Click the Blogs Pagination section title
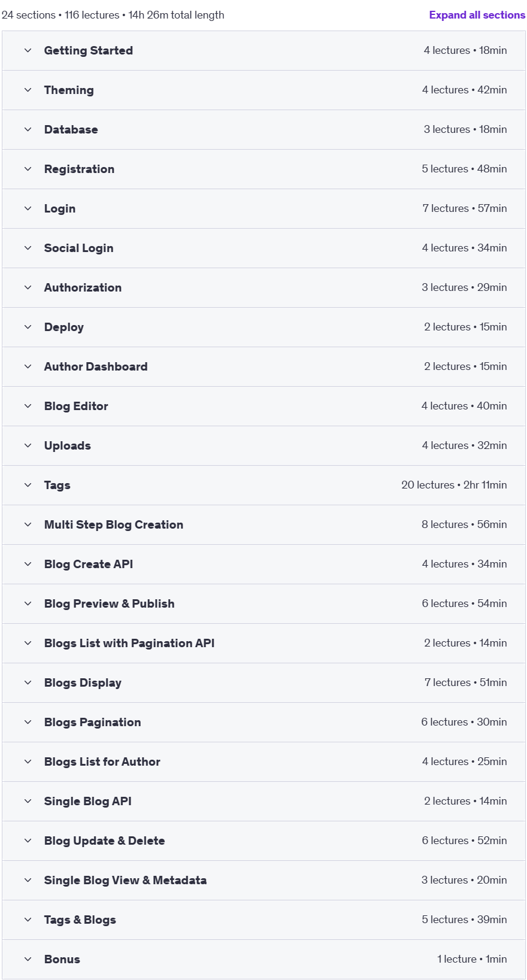 tap(92, 722)
